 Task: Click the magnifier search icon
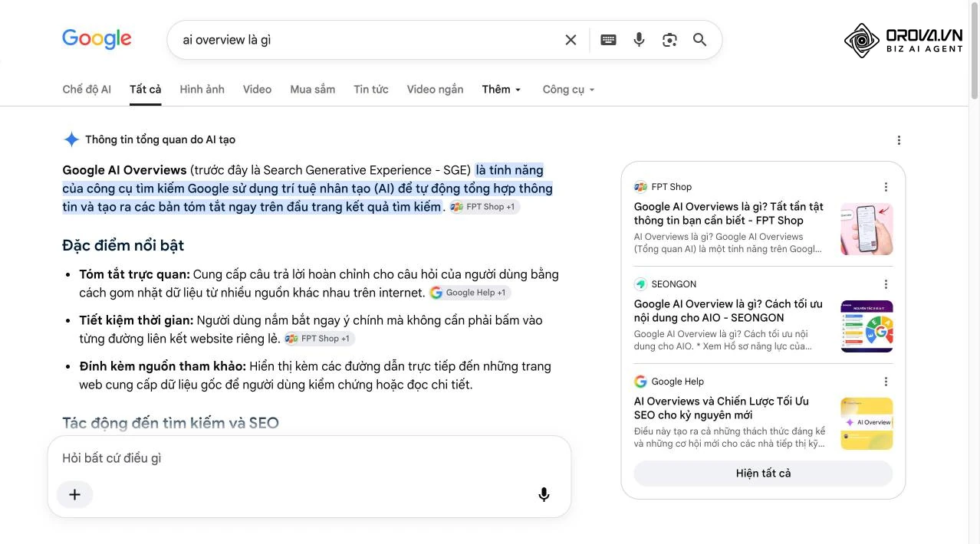click(x=699, y=40)
